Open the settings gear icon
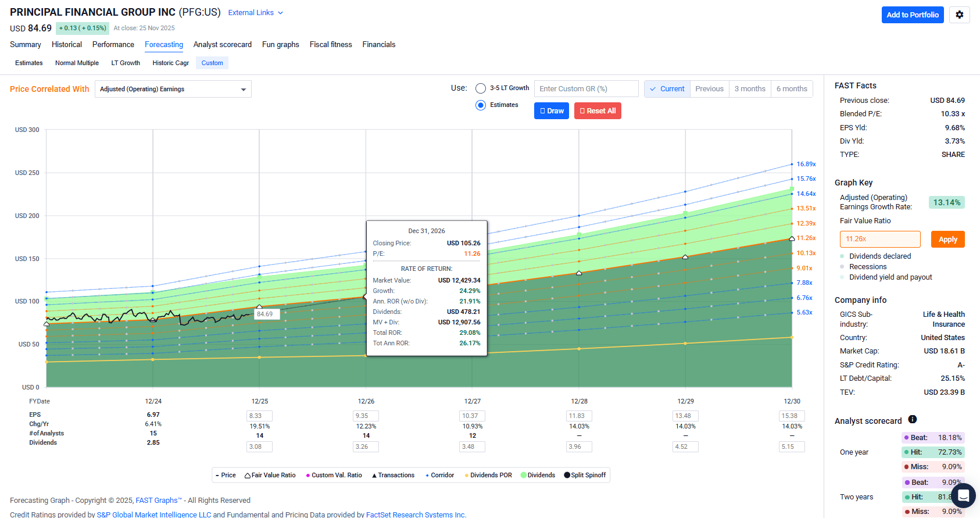 pyautogui.click(x=959, y=15)
